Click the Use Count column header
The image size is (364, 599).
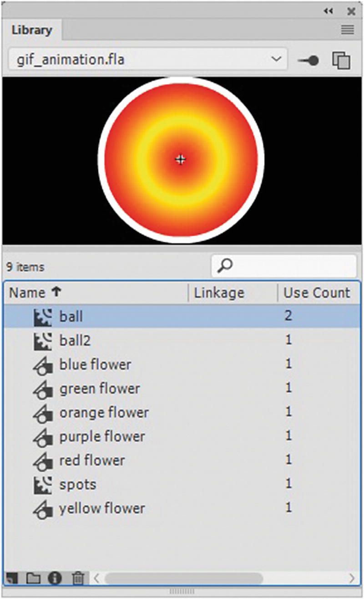click(317, 292)
